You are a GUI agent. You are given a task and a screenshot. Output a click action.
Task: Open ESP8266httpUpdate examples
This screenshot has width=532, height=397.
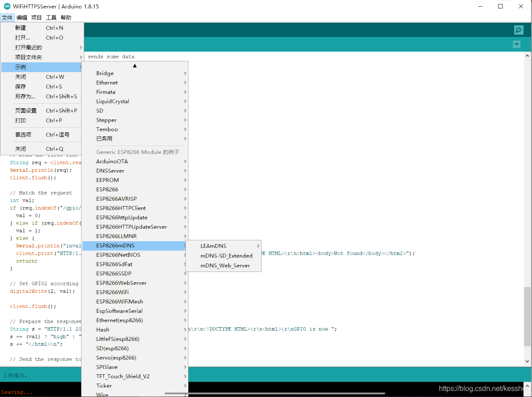pyautogui.click(x=135, y=218)
